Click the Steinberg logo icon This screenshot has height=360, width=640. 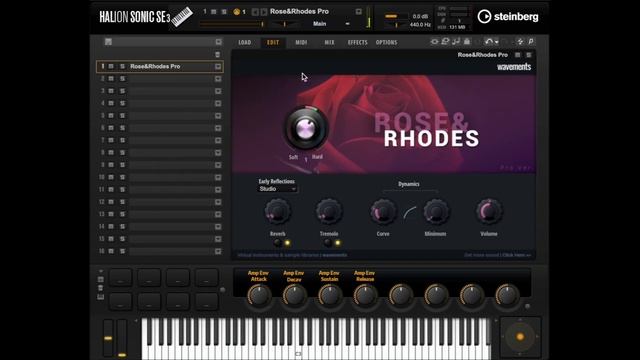484,16
